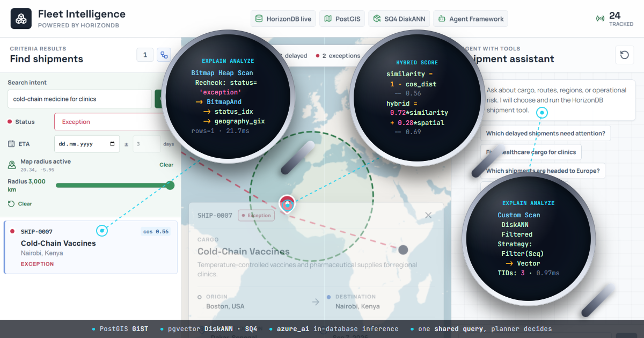Select the SHIP-0007 Cold-Chain Vaccines card
The width and height of the screenshot is (644, 338).
tap(91, 247)
